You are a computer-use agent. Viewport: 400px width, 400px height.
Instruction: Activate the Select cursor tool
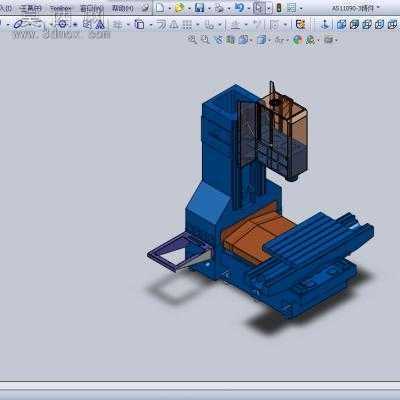[259, 8]
